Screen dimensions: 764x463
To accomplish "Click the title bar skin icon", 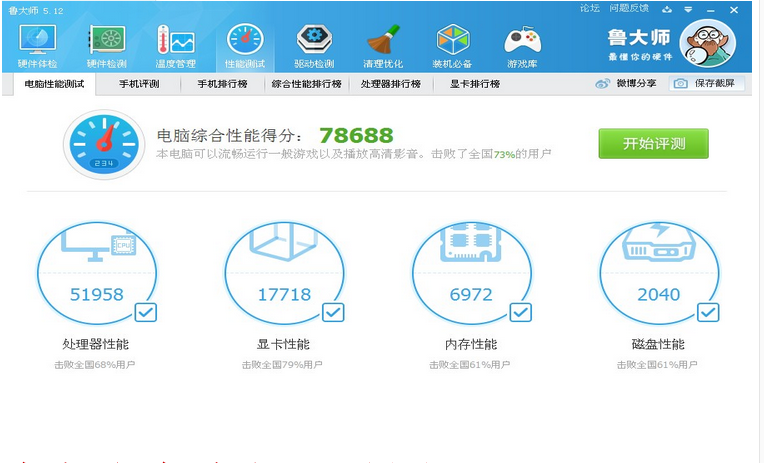I will [x=667, y=9].
